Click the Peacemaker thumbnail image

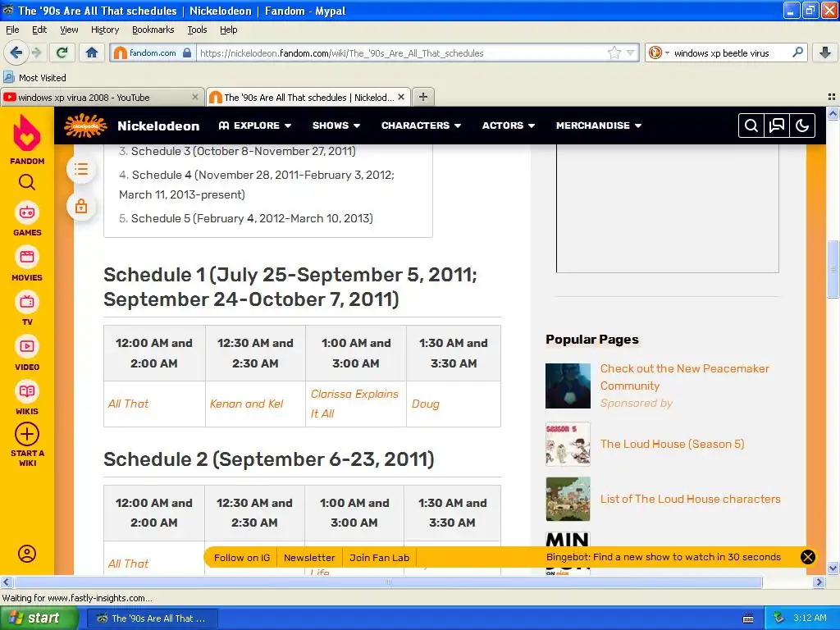point(568,386)
